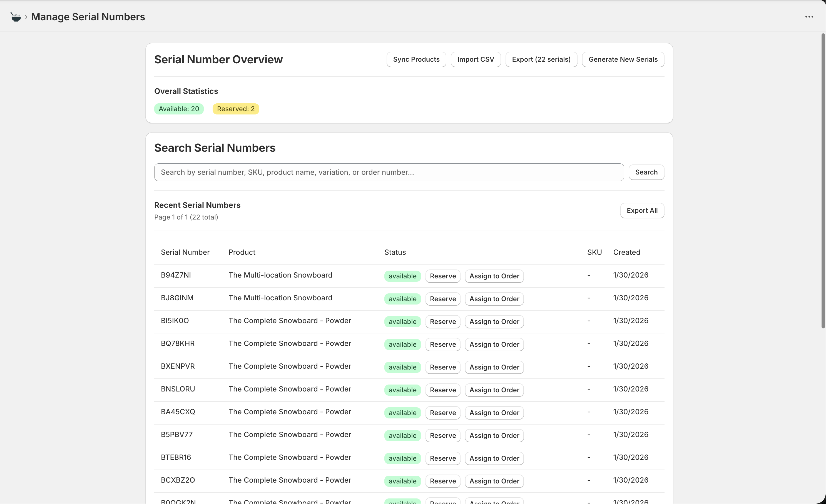Click Export All in Recent Serial Numbers
The width and height of the screenshot is (826, 504).
[642, 210]
